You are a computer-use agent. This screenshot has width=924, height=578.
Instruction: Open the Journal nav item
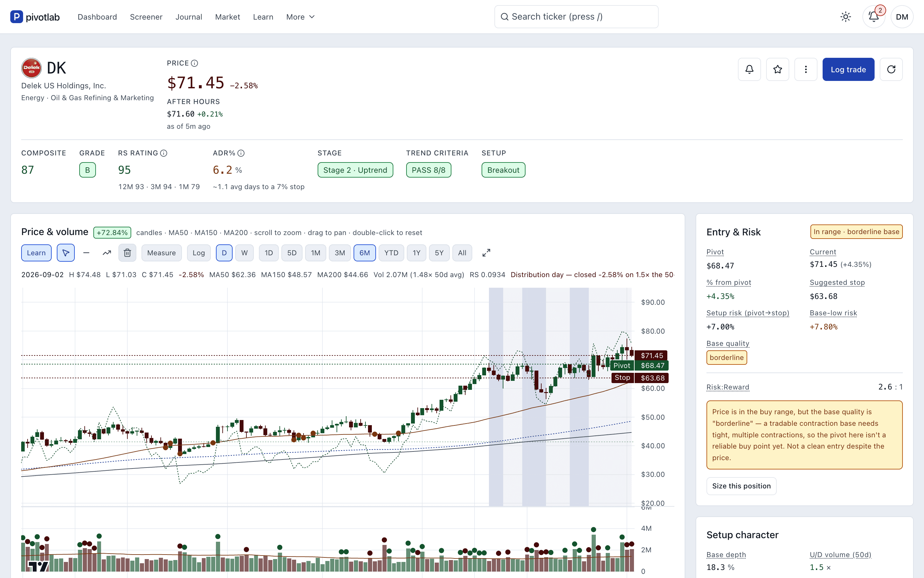point(189,17)
